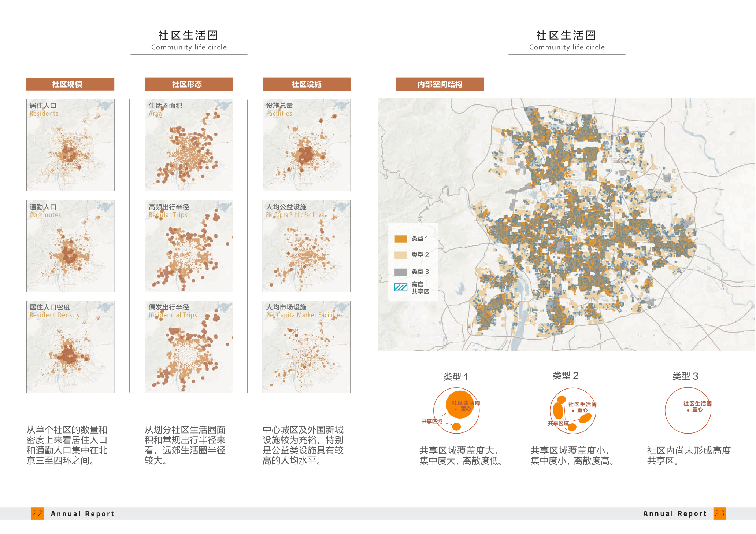The image size is (756, 534).
Task: Open the 通勤人口 Commutes map thumbnail
Action: click(70, 246)
